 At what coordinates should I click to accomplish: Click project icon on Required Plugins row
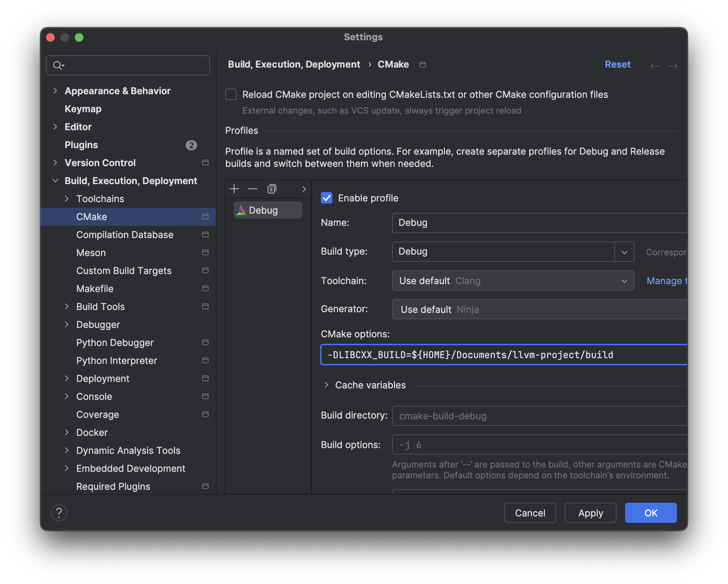[x=205, y=486]
